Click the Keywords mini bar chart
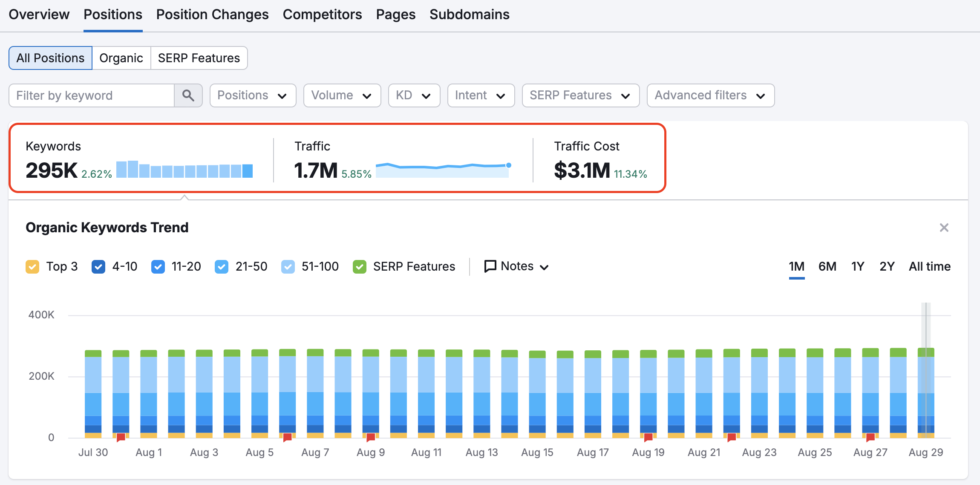Image resolution: width=980 pixels, height=485 pixels. point(184,169)
